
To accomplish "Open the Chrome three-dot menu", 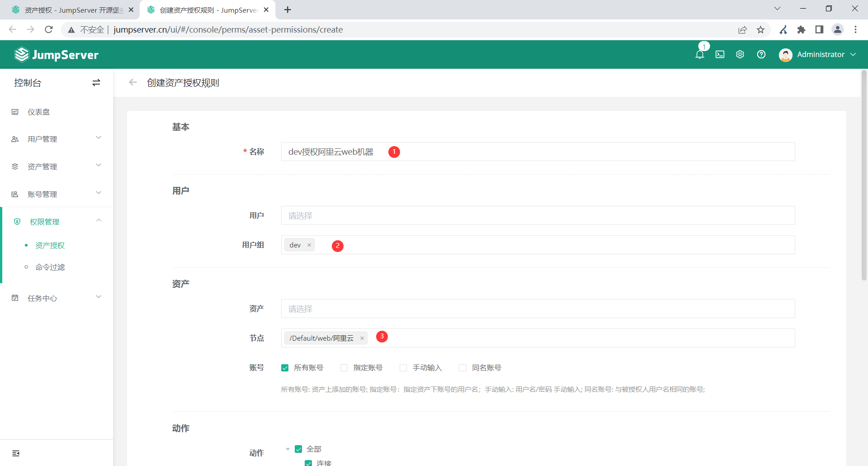I will pos(856,29).
